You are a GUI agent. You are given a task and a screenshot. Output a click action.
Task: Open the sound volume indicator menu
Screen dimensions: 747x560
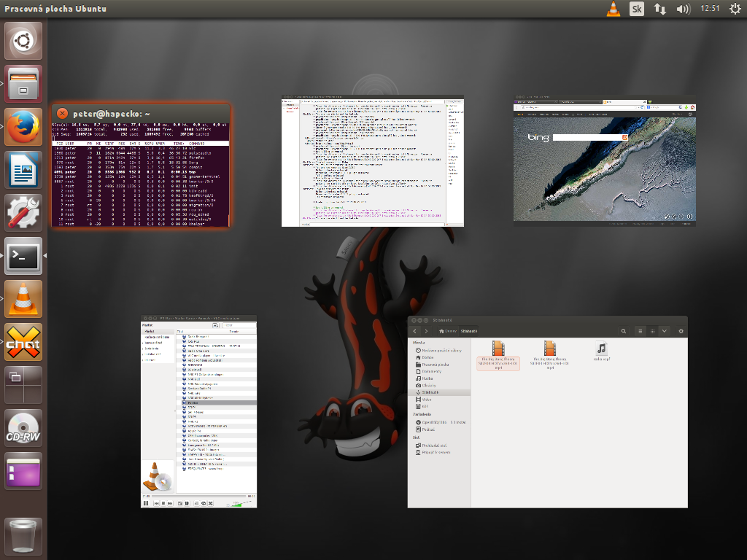[683, 9]
